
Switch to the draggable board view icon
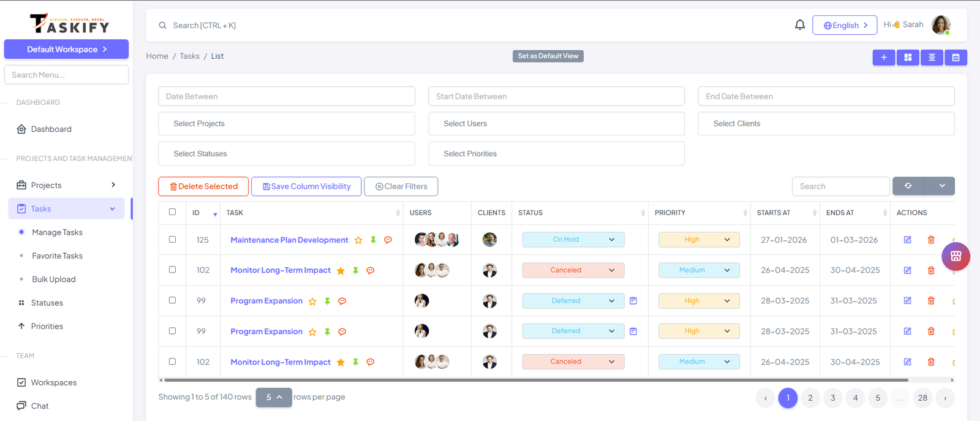(932, 57)
